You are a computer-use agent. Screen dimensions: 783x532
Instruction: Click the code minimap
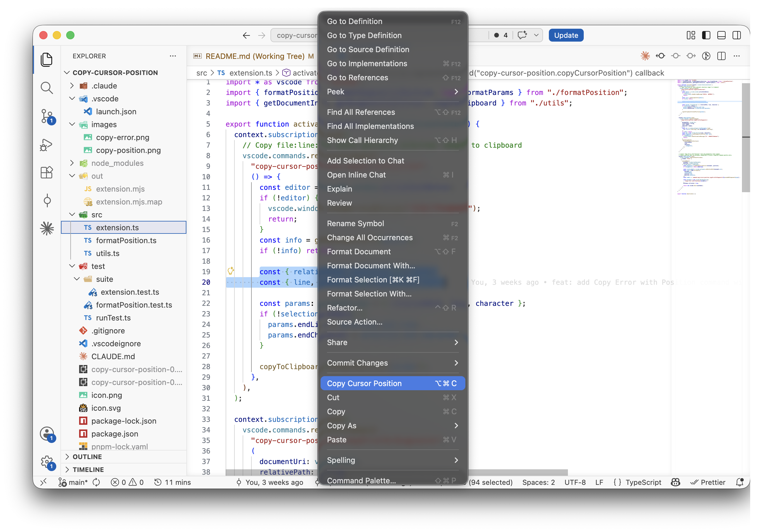[707, 137]
